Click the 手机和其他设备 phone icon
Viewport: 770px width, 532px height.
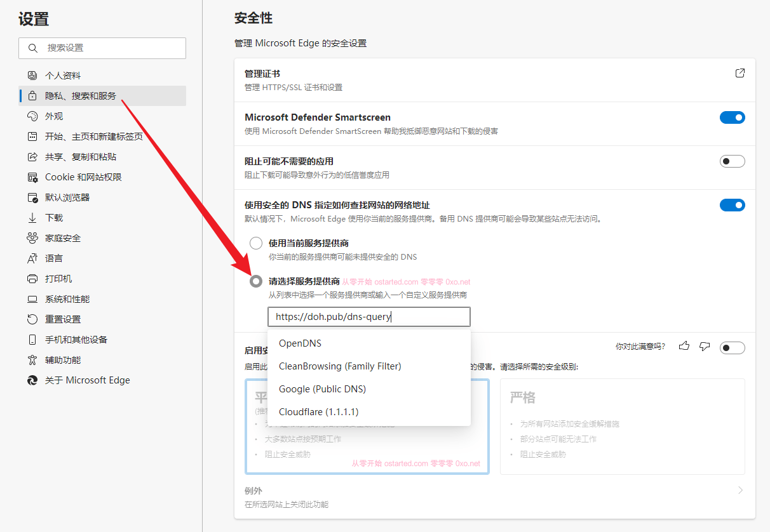[x=32, y=340]
